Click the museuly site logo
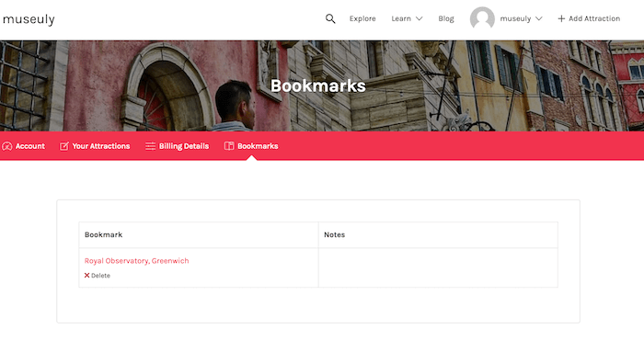Image resolution: width=644 pixels, height=352 pixels. 29,19
